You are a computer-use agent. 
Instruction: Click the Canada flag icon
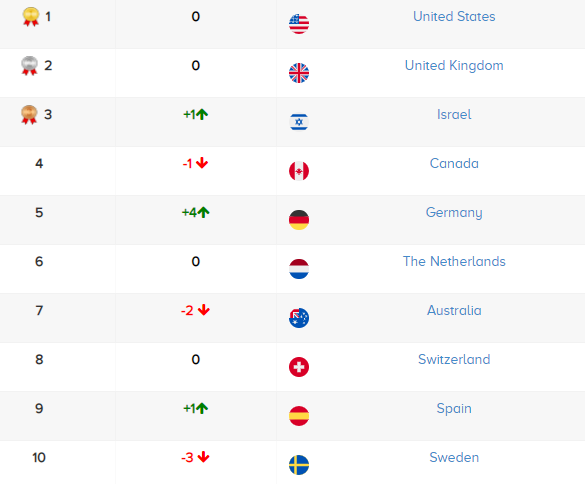click(299, 171)
